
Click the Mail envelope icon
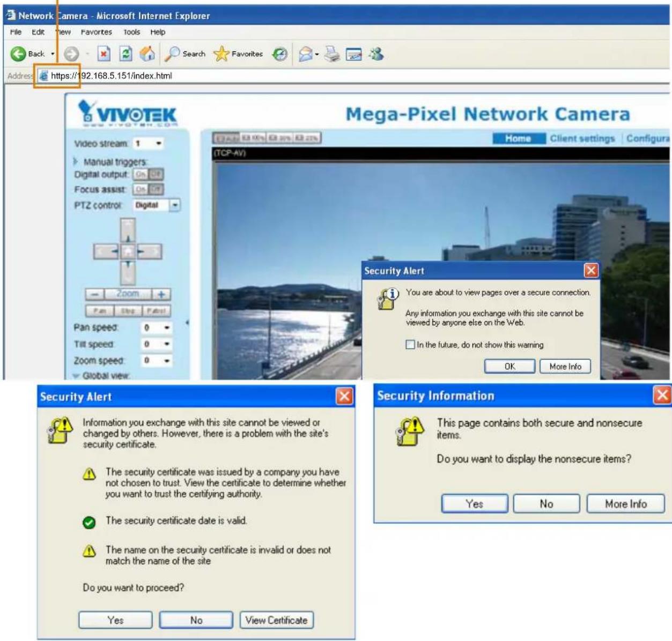click(x=306, y=54)
